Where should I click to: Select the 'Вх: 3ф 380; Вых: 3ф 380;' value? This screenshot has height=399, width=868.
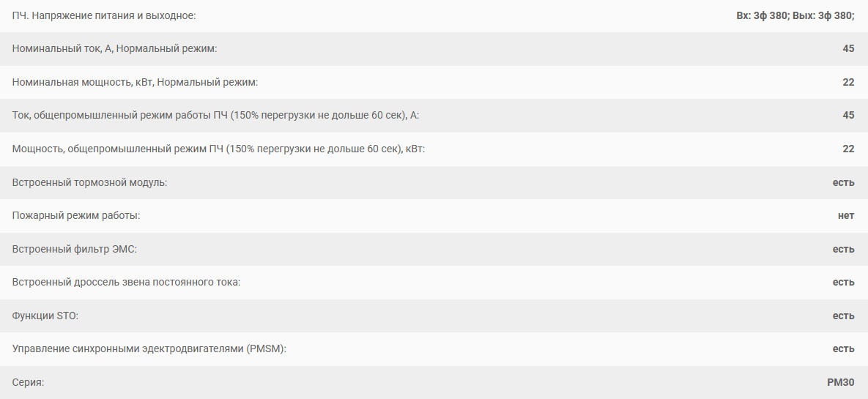795,15
